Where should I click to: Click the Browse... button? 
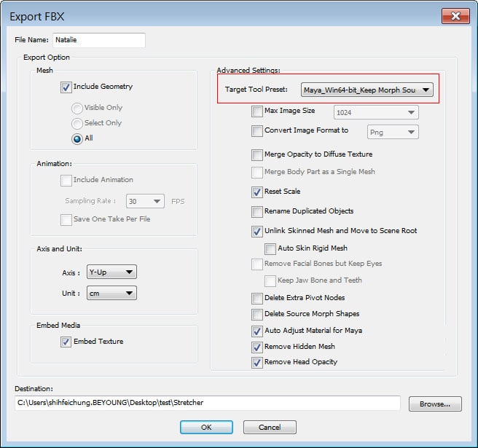435,404
